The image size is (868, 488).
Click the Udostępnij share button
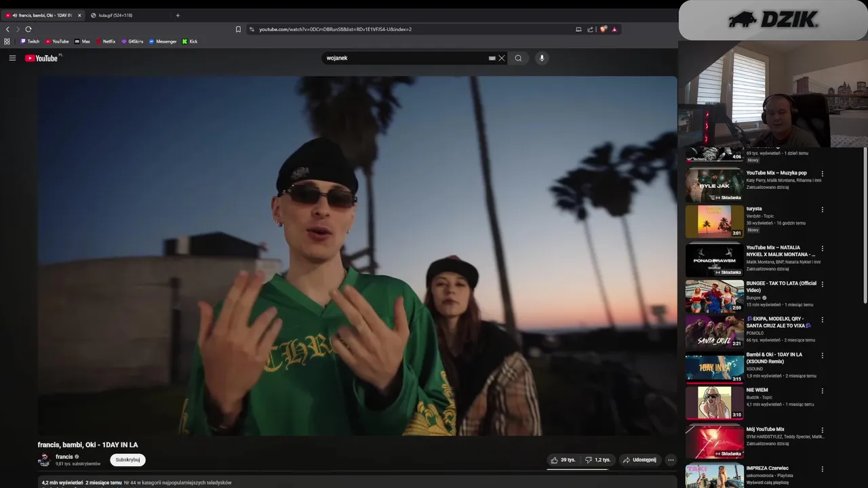click(639, 460)
